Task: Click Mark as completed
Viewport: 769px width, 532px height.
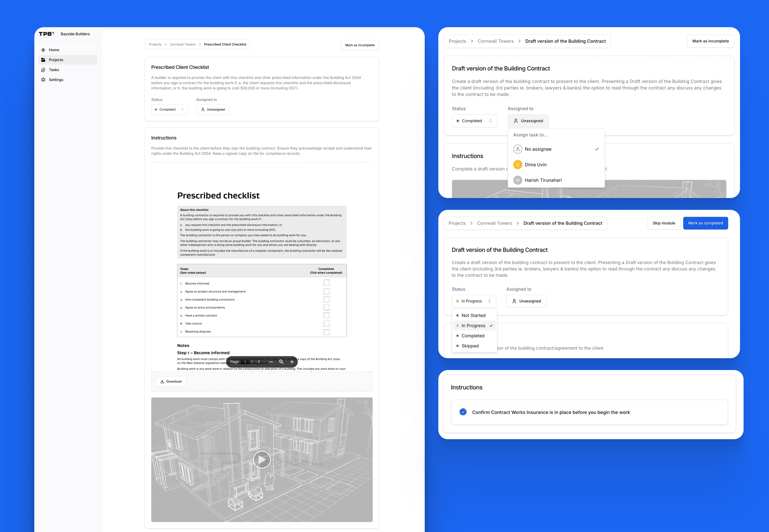Action: (x=705, y=223)
